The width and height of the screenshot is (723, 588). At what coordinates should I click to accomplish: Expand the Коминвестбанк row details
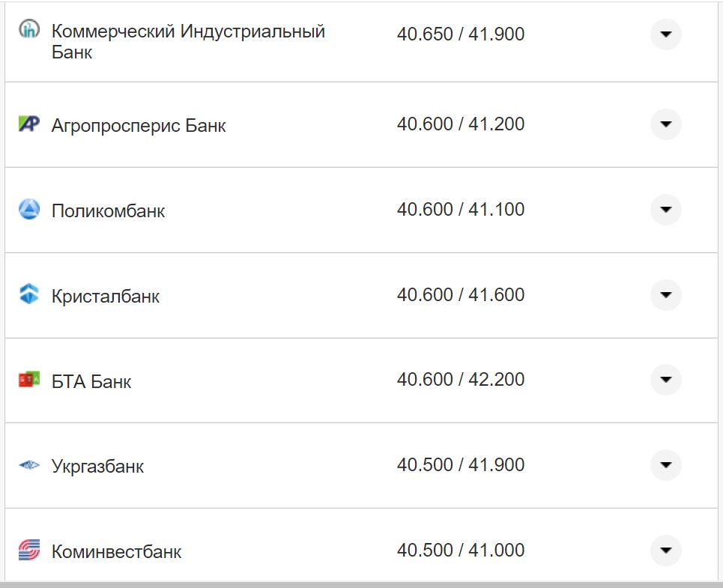click(x=665, y=550)
